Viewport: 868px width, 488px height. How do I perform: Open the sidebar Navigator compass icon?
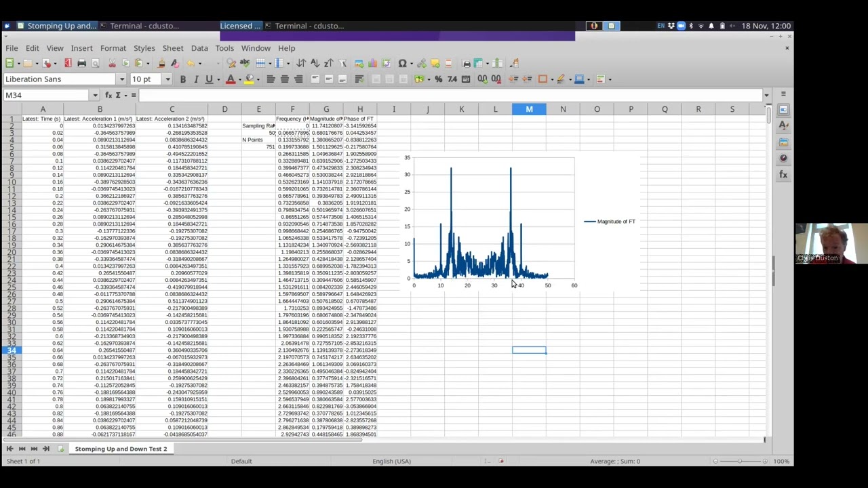783,158
